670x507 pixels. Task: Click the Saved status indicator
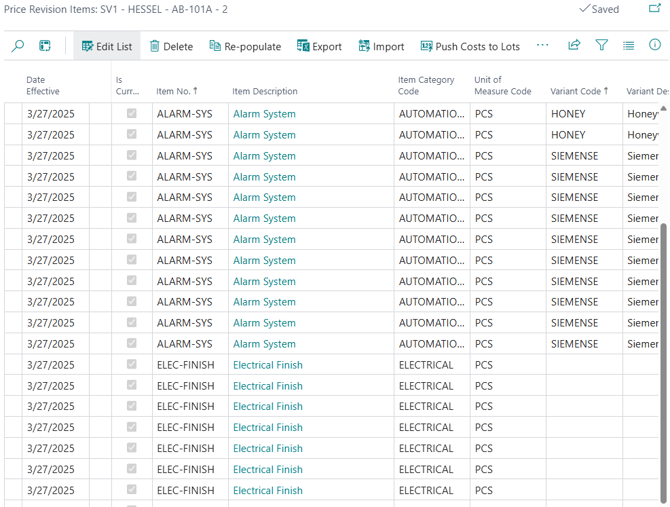[x=599, y=9]
